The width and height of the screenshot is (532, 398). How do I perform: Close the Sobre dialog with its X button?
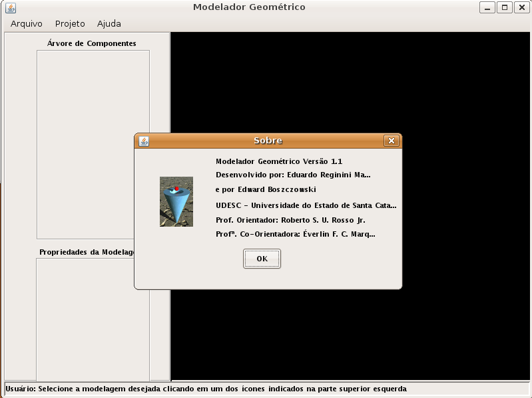click(391, 141)
